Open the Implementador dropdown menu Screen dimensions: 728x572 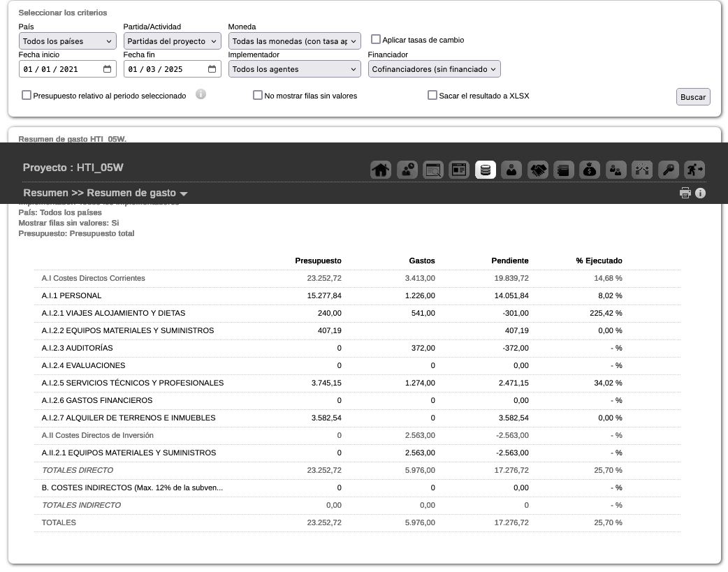294,69
